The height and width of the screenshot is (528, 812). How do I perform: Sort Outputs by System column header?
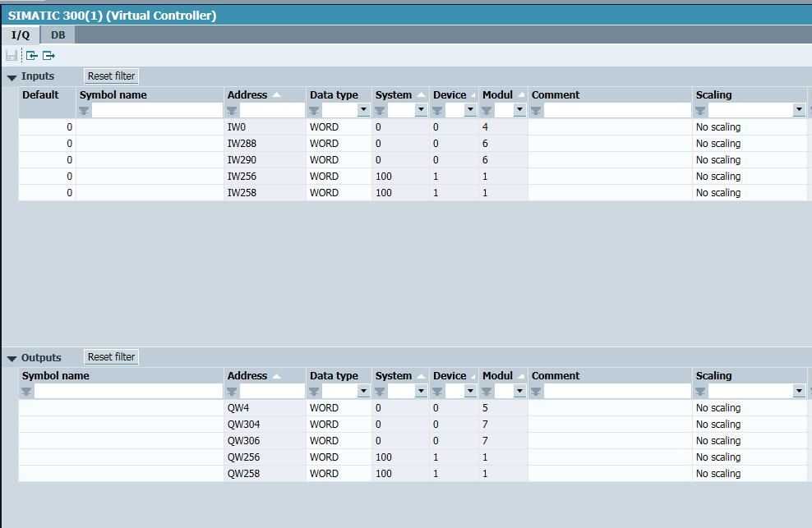coord(399,376)
